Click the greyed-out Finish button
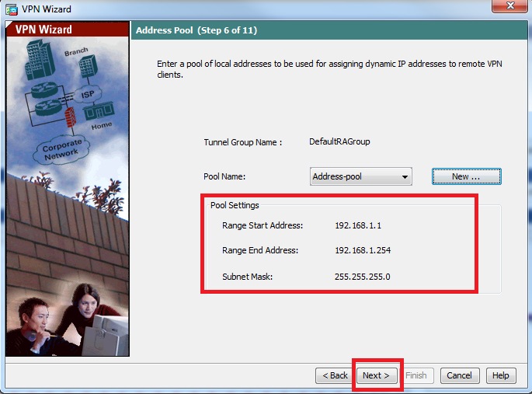This screenshot has width=532, height=394. pos(416,375)
